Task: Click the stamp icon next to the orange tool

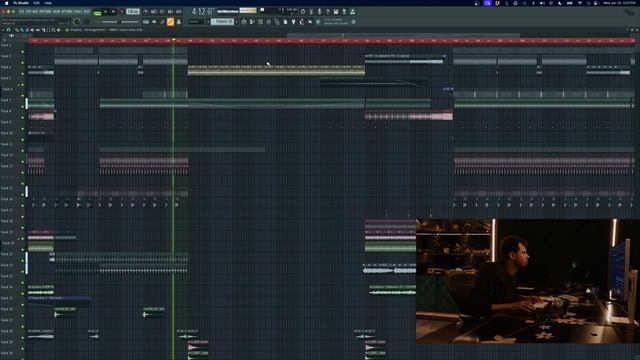Action: [x=179, y=22]
